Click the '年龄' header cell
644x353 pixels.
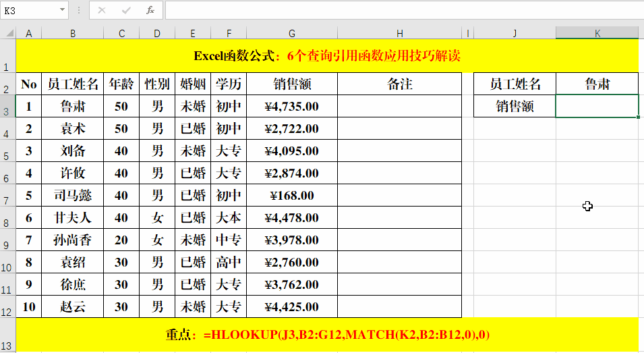click(121, 84)
